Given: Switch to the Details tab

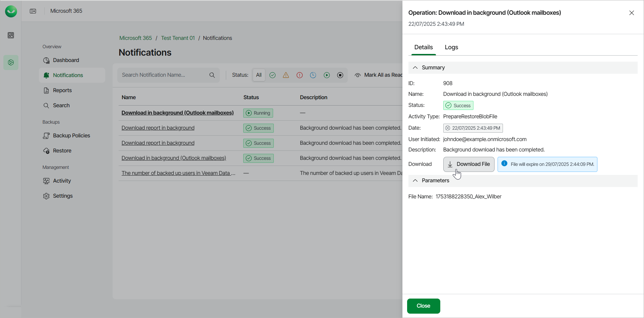Looking at the screenshot, I should [424, 47].
